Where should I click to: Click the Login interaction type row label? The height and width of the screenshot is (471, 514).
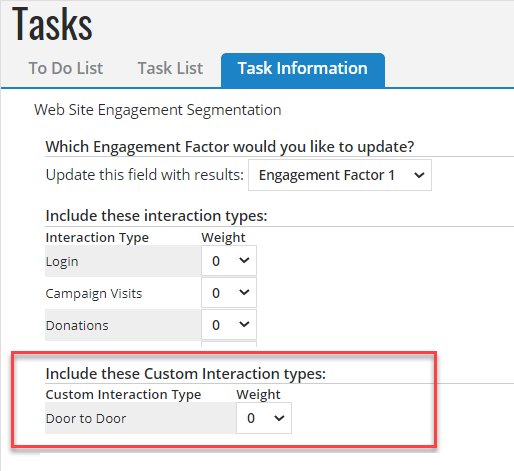pyautogui.click(x=62, y=261)
